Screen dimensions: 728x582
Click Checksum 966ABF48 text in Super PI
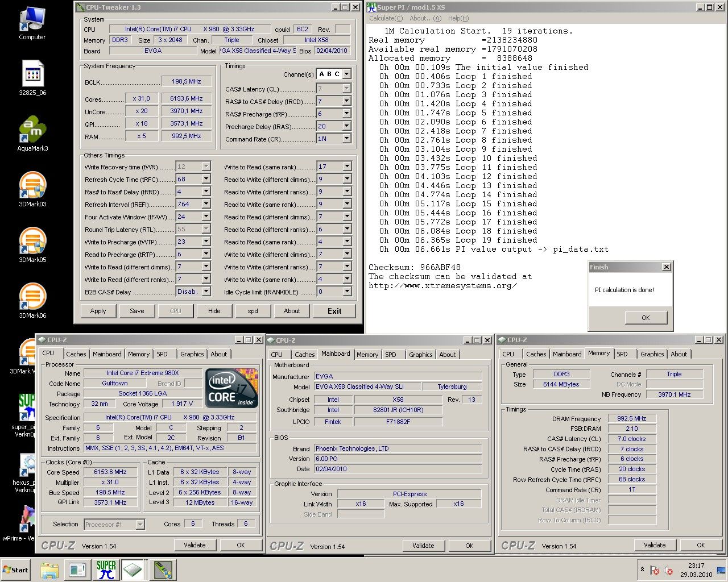coord(415,267)
